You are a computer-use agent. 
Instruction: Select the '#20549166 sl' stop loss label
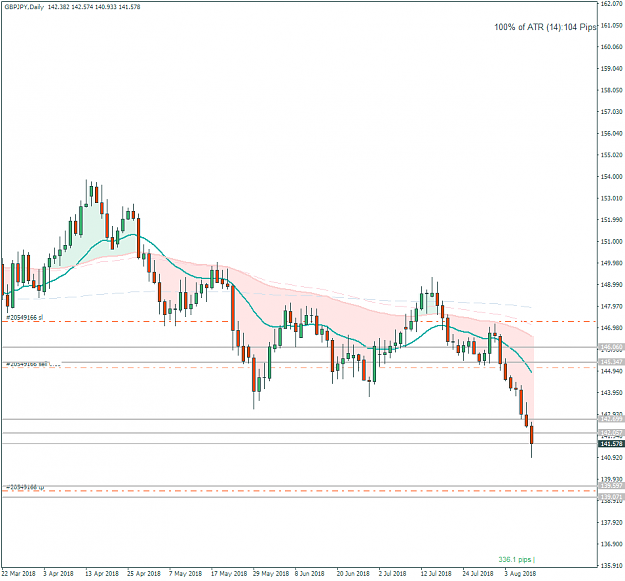pyautogui.click(x=25, y=317)
